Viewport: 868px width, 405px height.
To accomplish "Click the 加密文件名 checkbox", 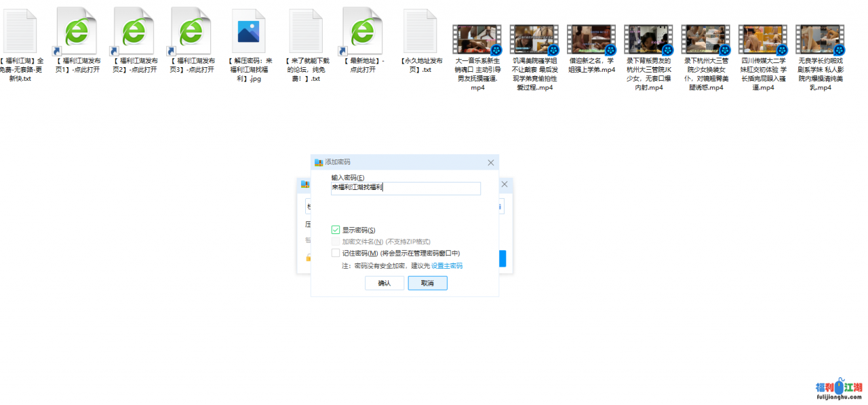I will [336, 242].
